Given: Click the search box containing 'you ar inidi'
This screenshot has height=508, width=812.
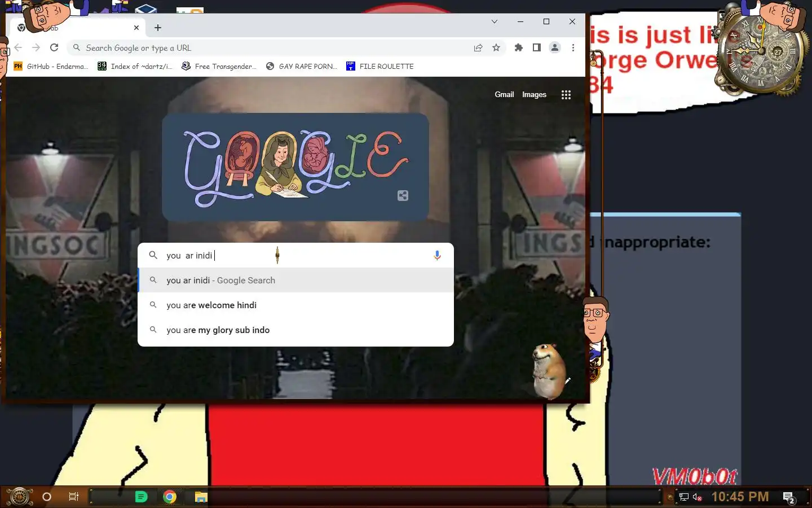Looking at the screenshot, I should [295, 255].
